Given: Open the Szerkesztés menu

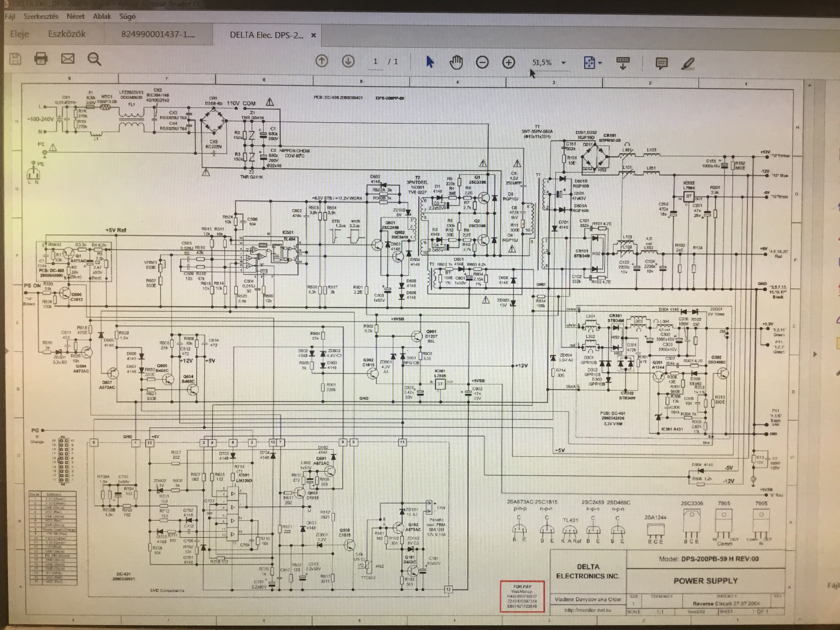Looking at the screenshot, I should click(41, 17).
